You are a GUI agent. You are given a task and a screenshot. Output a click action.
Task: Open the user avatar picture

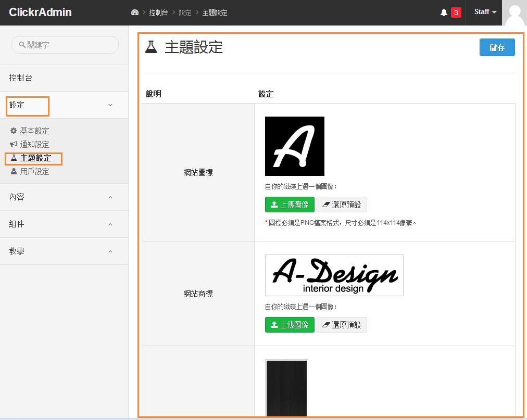pos(515,13)
